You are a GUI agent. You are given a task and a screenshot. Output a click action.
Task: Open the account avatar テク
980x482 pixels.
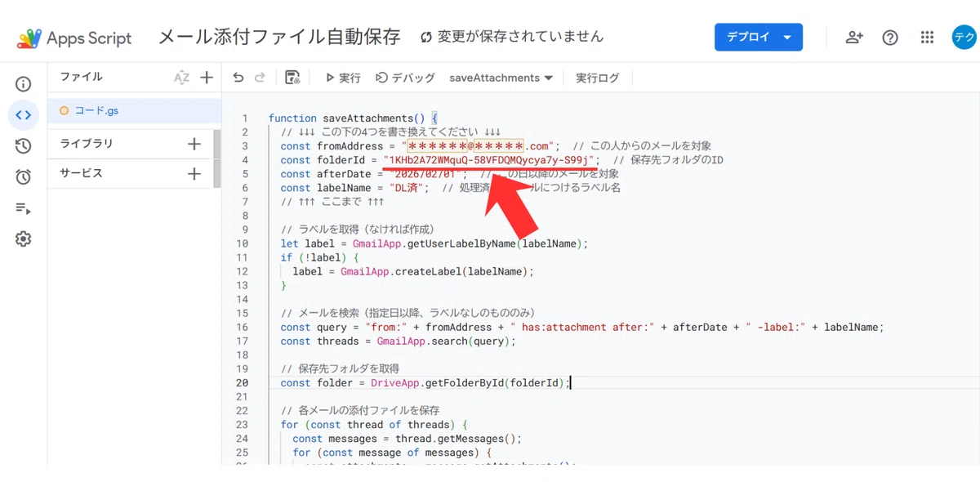coord(964,38)
